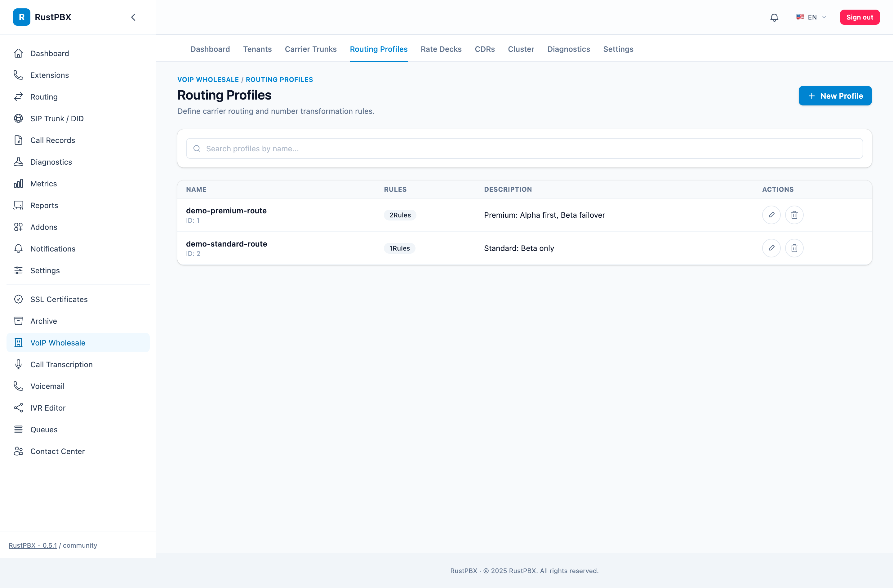This screenshot has height=588, width=893.
Task: Open sidebar Notifications item
Action: [78, 249]
